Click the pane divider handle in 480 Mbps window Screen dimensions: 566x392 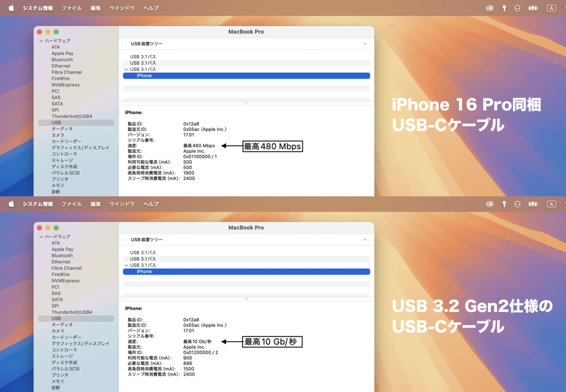point(246,103)
